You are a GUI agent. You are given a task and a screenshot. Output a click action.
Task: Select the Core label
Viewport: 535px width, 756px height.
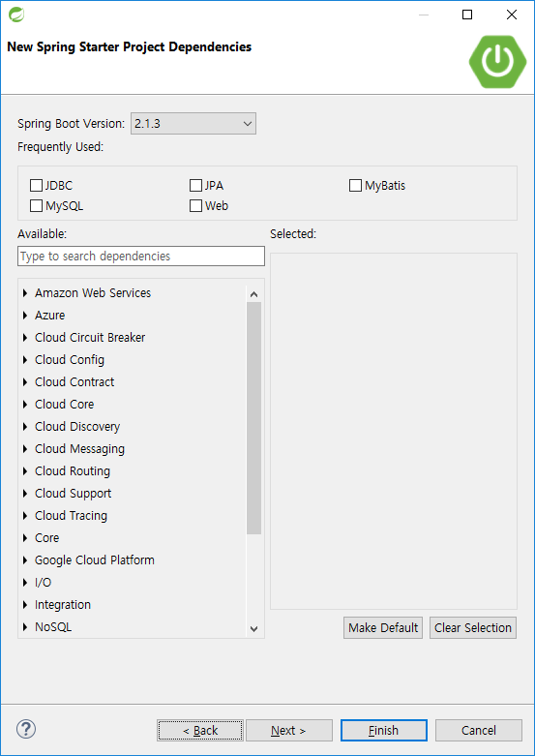[x=46, y=537]
